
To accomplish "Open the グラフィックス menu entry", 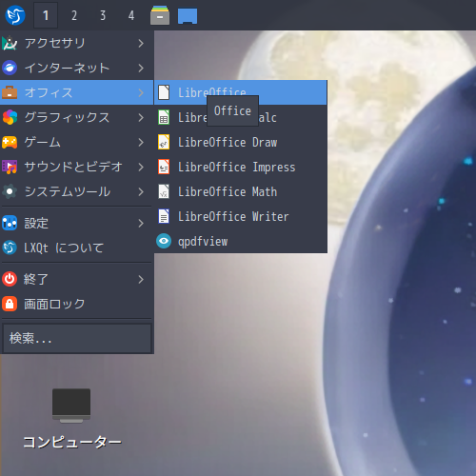I will point(77,117).
